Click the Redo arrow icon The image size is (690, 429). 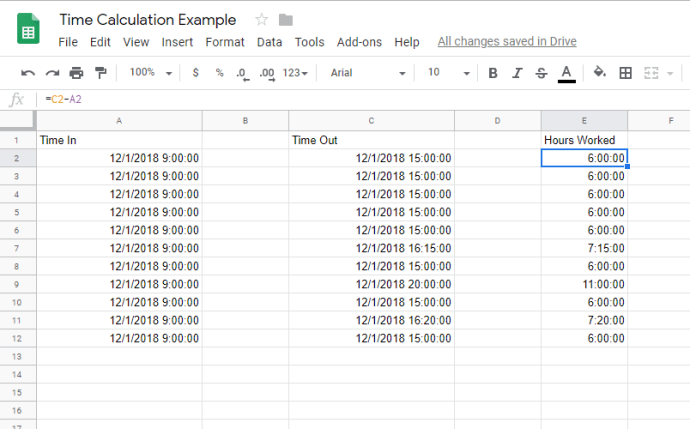[52, 73]
